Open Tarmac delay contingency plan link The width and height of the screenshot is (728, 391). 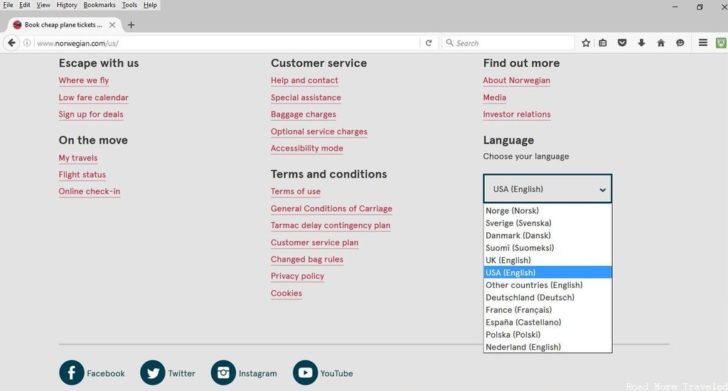(331, 225)
